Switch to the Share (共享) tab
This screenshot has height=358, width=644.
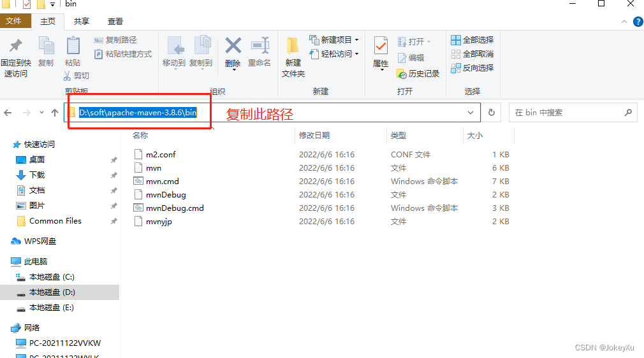point(82,22)
